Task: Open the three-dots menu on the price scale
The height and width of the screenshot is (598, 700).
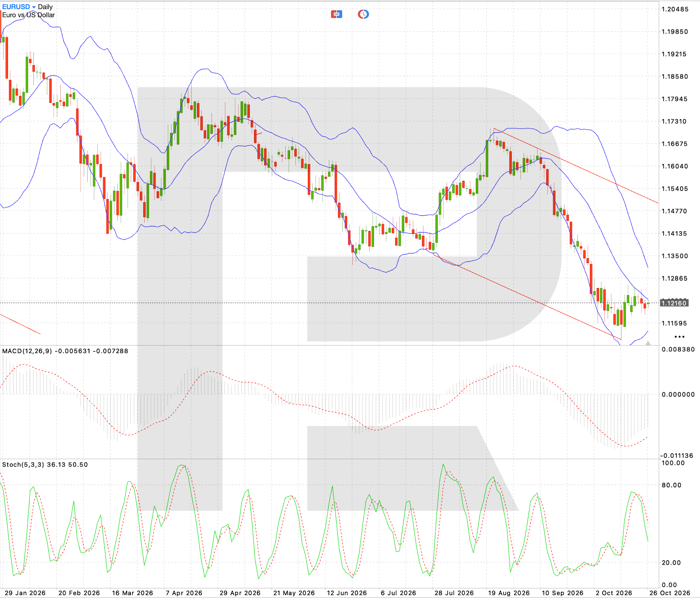Action: (x=679, y=337)
